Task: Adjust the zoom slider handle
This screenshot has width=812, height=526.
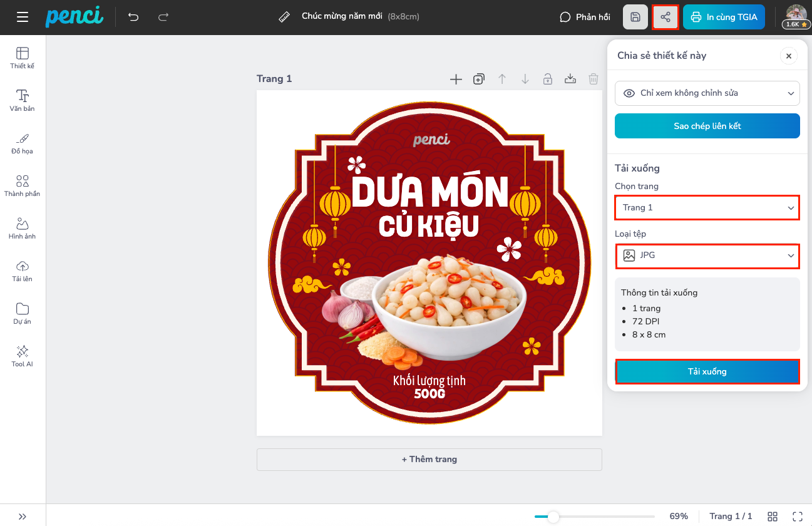Action: [x=553, y=517]
